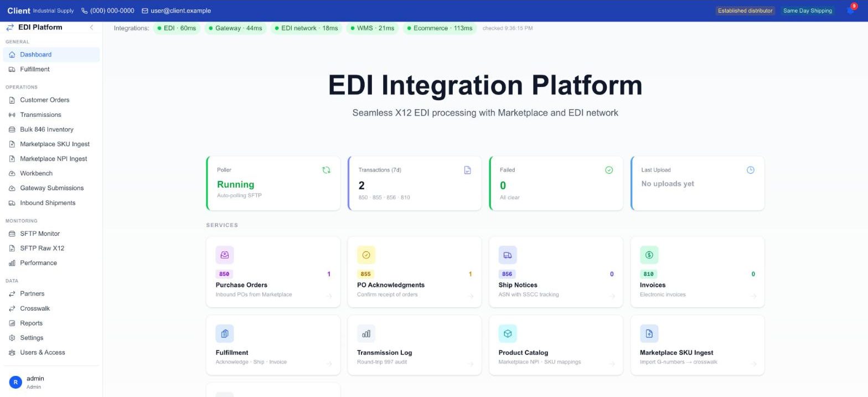Click the Workbench icon
Viewport: 868px width, 397px height.
pos(12,173)
